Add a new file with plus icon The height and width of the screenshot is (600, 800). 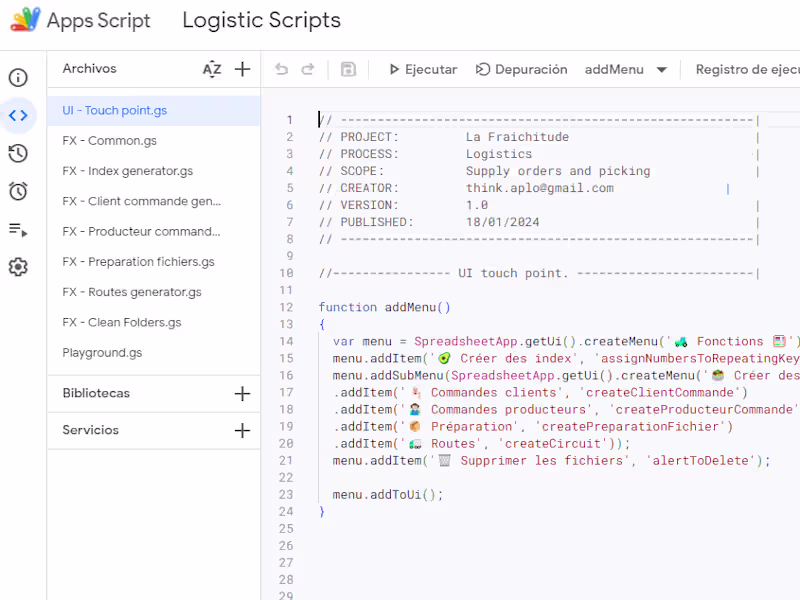pyautogui.click(x=242, y=69)
